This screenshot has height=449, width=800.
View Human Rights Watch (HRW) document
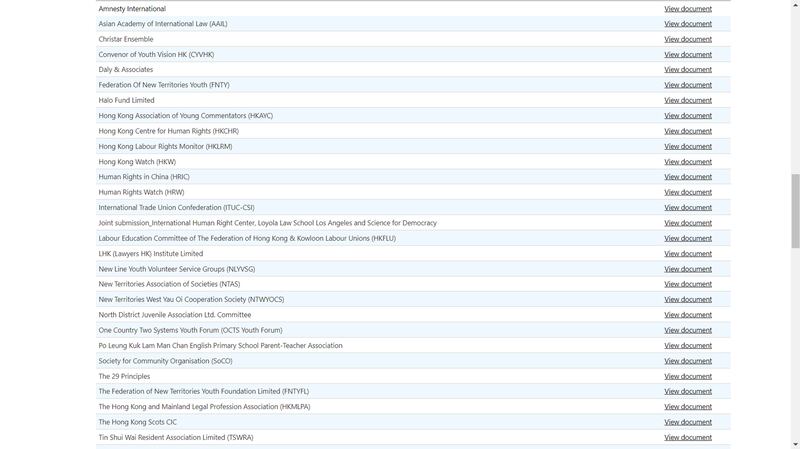point(688,192)
